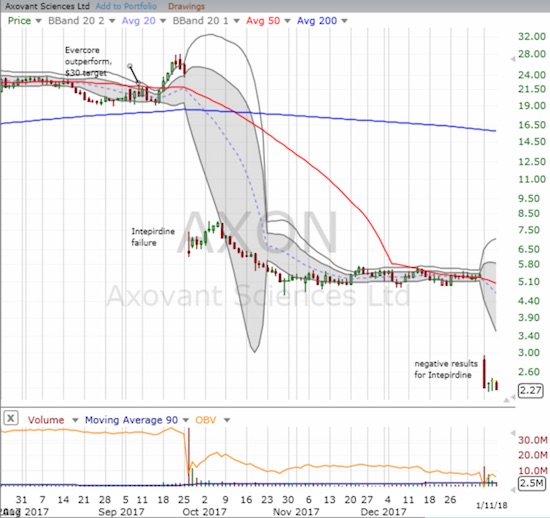Click the Dec 2017 axis label
The width and height of the screenshot is (550, 518).
tap(383, 512)
